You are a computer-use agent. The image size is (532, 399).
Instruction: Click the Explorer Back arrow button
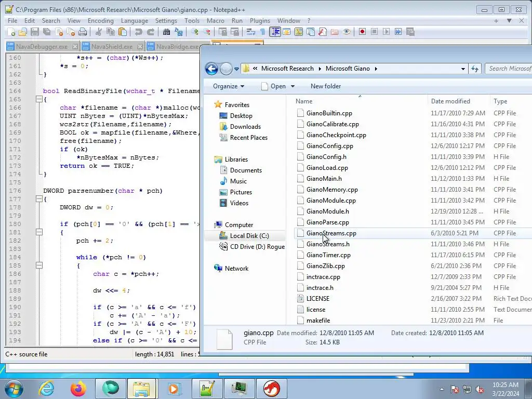click(x=212, y=69)
